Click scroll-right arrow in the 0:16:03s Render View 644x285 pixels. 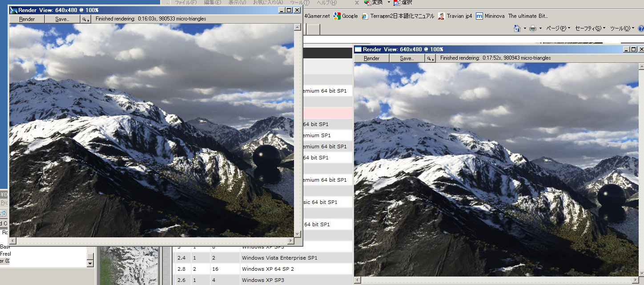click(x=290, y=241)
